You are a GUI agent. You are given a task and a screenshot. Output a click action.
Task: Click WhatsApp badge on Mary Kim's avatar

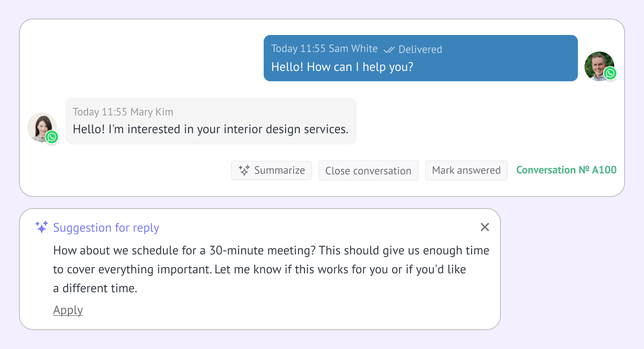pos(52,137)
